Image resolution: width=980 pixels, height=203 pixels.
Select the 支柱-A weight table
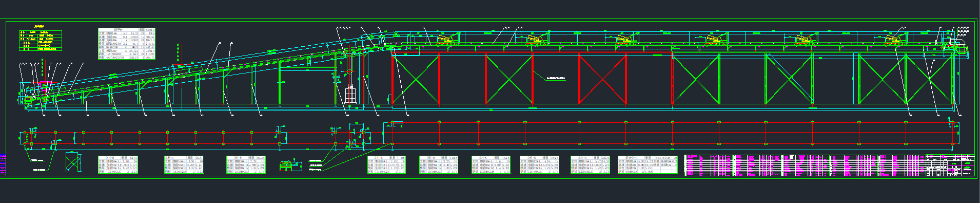[590, 164]
